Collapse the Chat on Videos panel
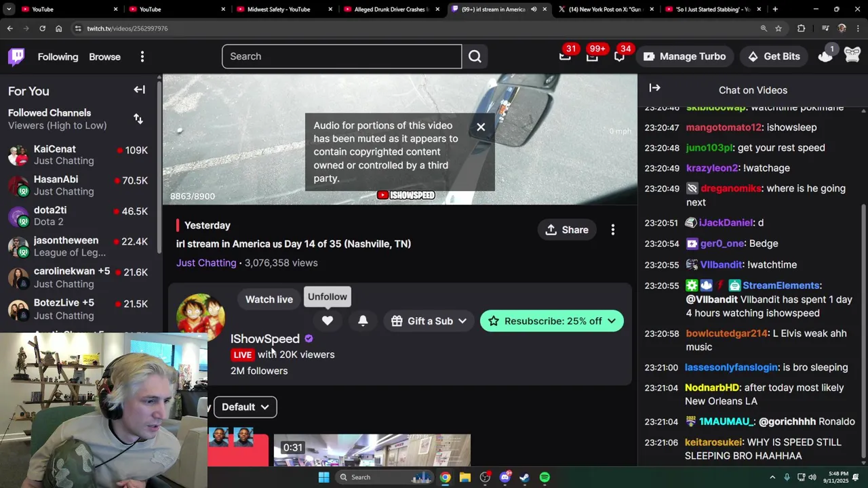 coord(654,88)
